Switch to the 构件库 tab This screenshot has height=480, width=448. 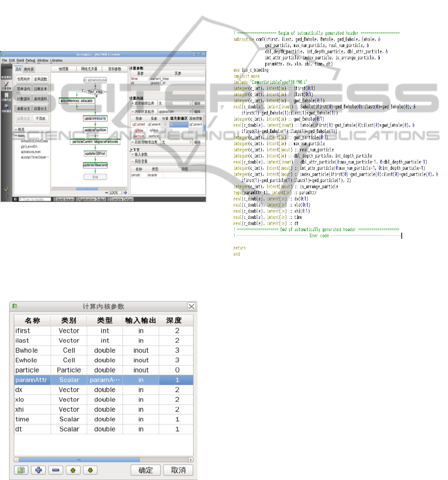(x=29, y=69)
